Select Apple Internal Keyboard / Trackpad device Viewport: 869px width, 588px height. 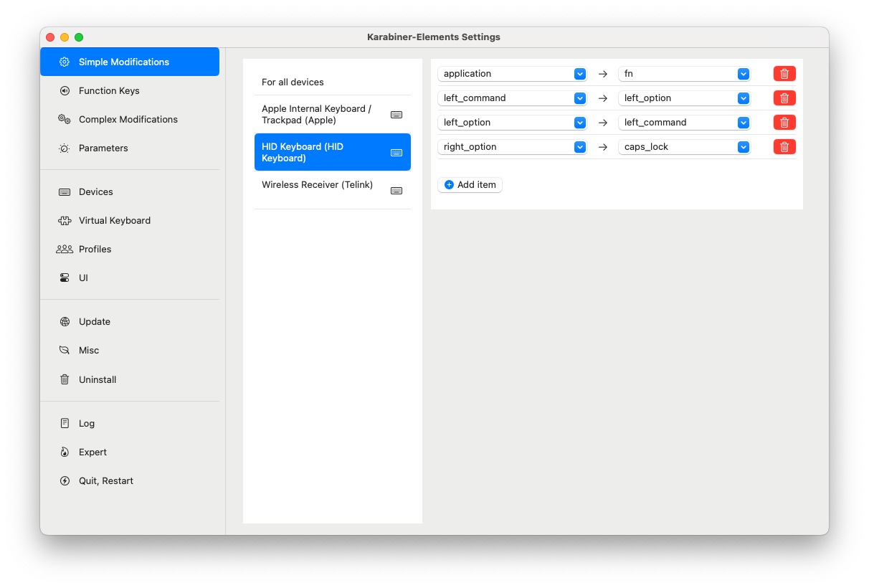pyautogui.click(x=333, y=115)
